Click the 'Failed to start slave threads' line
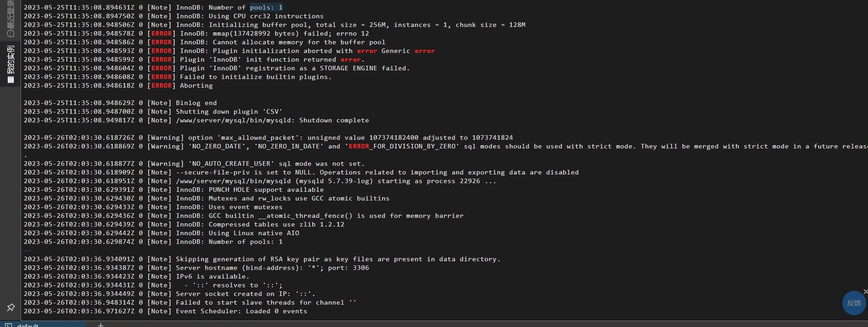The image size is (868, 327). (x=190, y=302)
